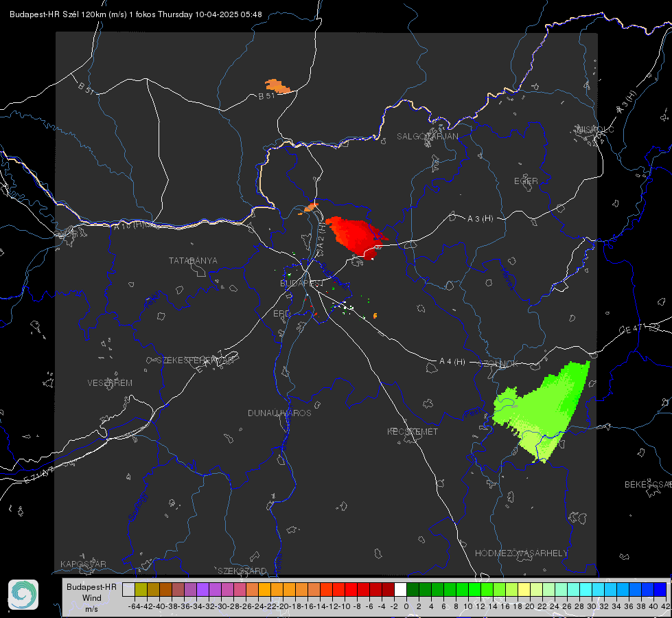Pick the bright green swatch between 10 and 12
Viewport: 672px width, 618px height.
(x=474, y=589)
